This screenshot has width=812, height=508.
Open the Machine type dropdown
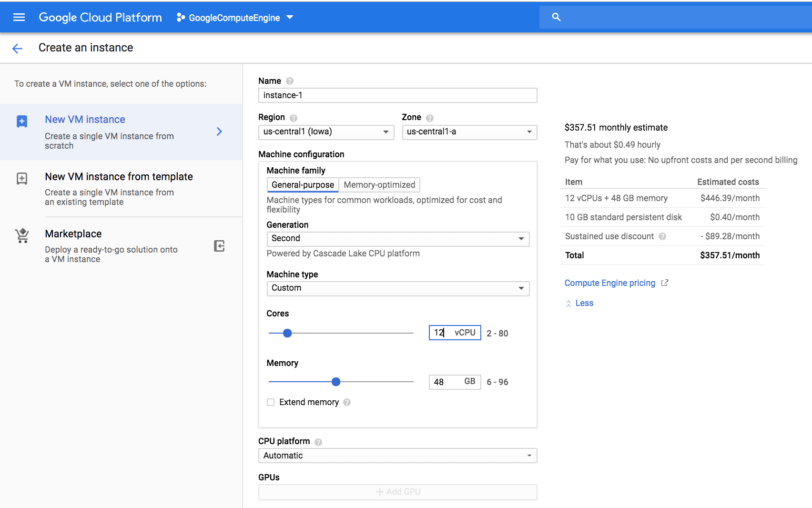(x=398, y=288)
